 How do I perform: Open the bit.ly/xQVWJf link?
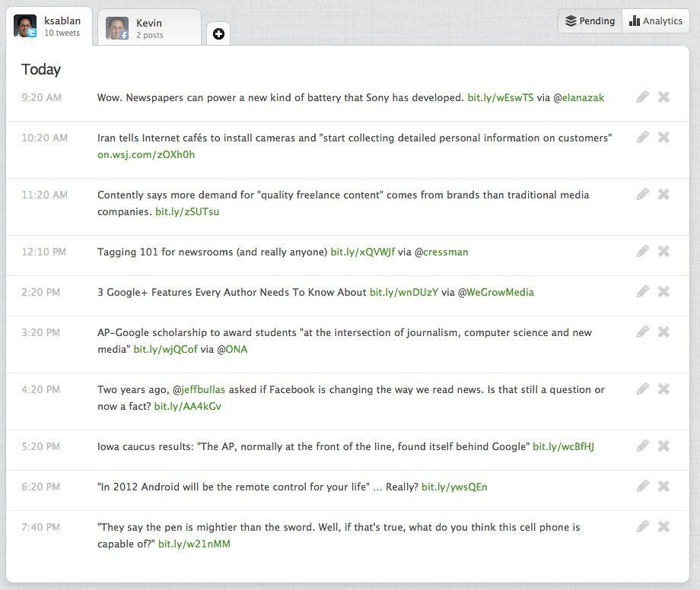pyautogui.click(x=362, y=252)
